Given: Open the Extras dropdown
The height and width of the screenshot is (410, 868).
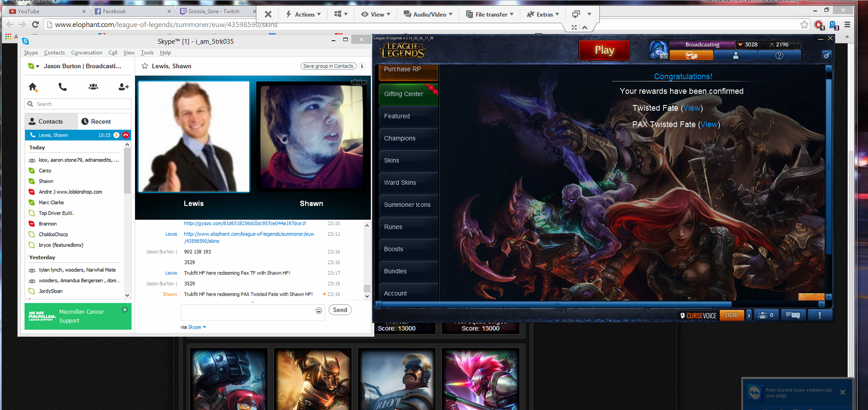Looking at the screenshot, I should (x=543, y=14).
